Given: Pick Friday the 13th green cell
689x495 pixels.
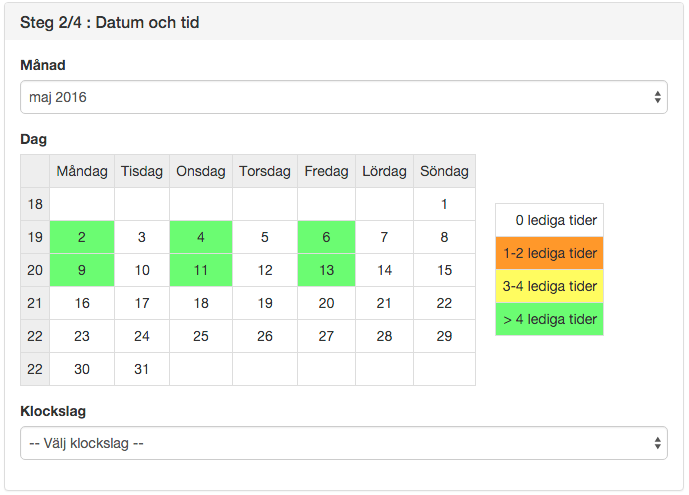Looking at the screenshot, I should pos(326,270).
